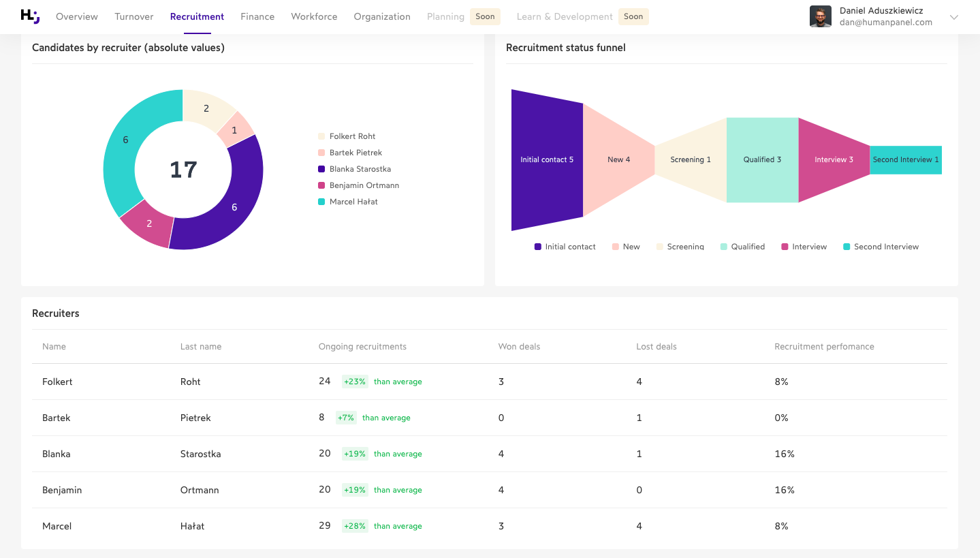Click the Qualified legend marker under the funnel
This screenshot has width=980, height=558.
723,247
